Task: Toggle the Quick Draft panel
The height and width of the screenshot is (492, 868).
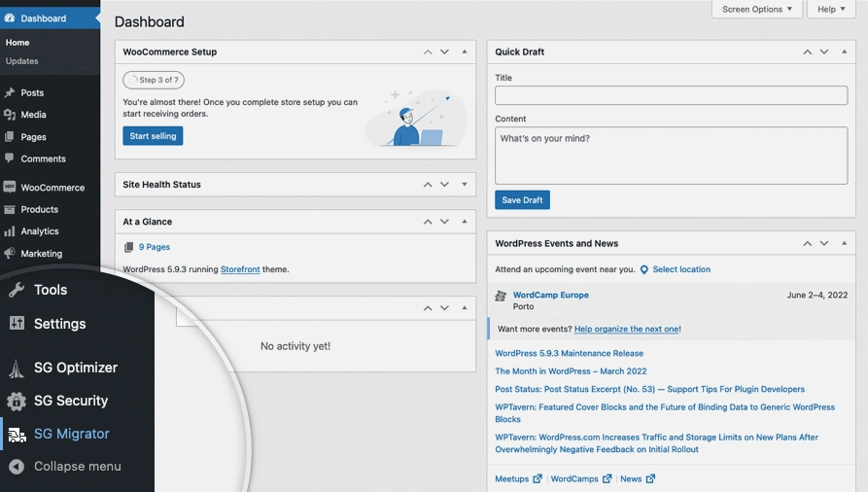Action: [844, 52]
